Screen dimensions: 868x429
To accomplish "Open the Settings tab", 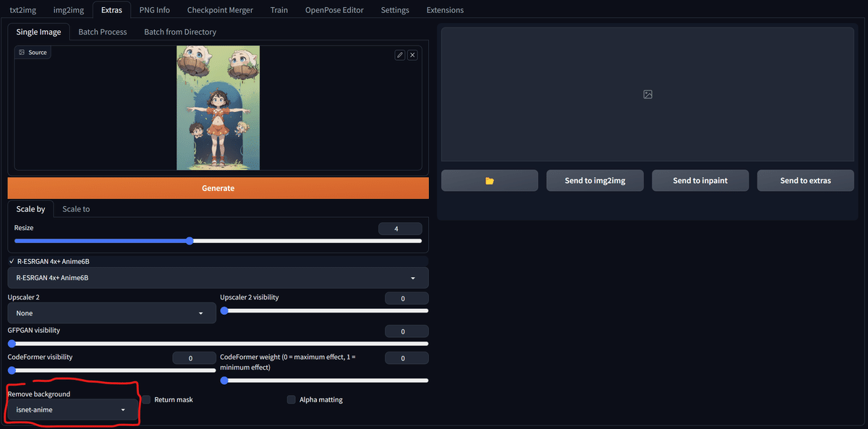I will tap(395, 10).
